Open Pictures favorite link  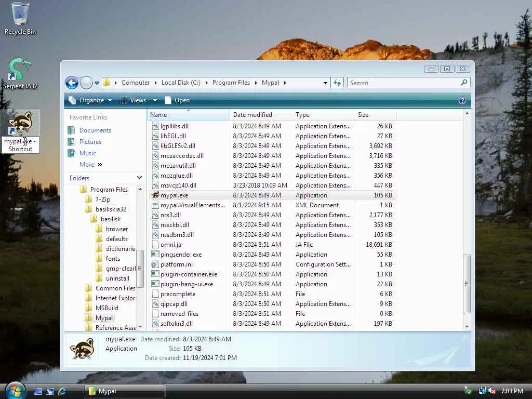tap(90, 142)
